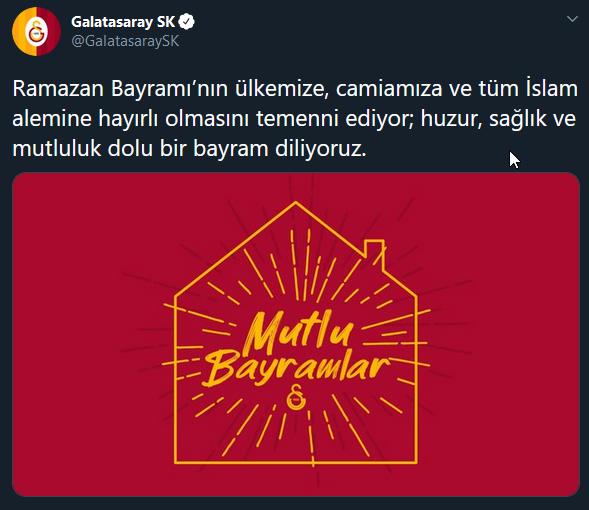Image resolution: width=589 pixels, height=510 pixels.
Task: Click Ramazan at the start of the tweet
Action: [58, 89]
